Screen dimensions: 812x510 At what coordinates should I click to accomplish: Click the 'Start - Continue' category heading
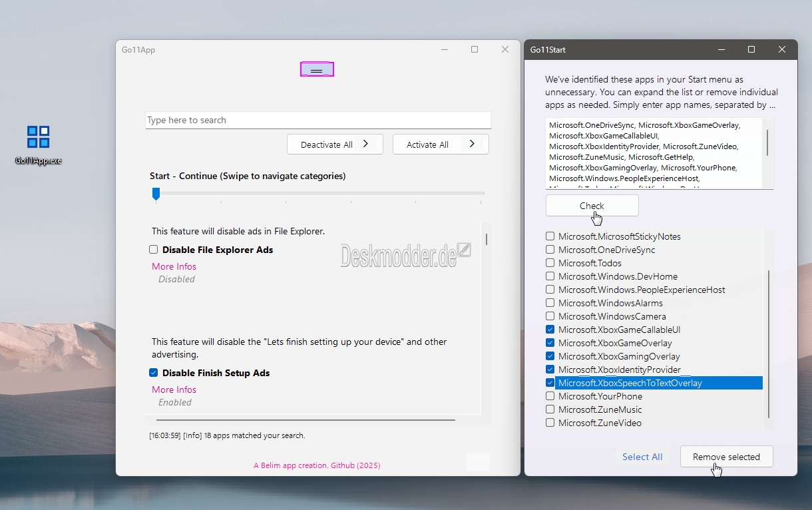click(248, 176)
